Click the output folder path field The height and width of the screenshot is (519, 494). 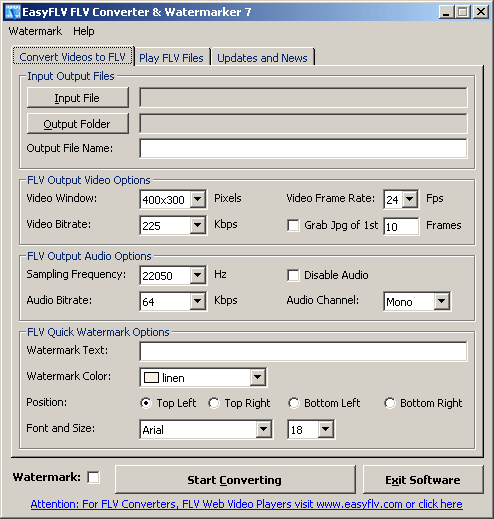(303, 124)
